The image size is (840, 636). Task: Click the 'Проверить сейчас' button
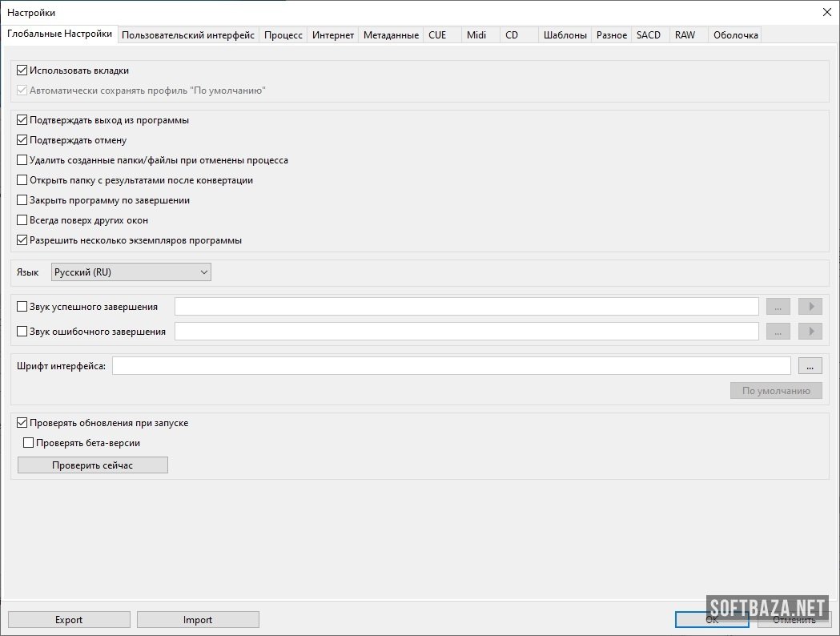pos(93,465)
